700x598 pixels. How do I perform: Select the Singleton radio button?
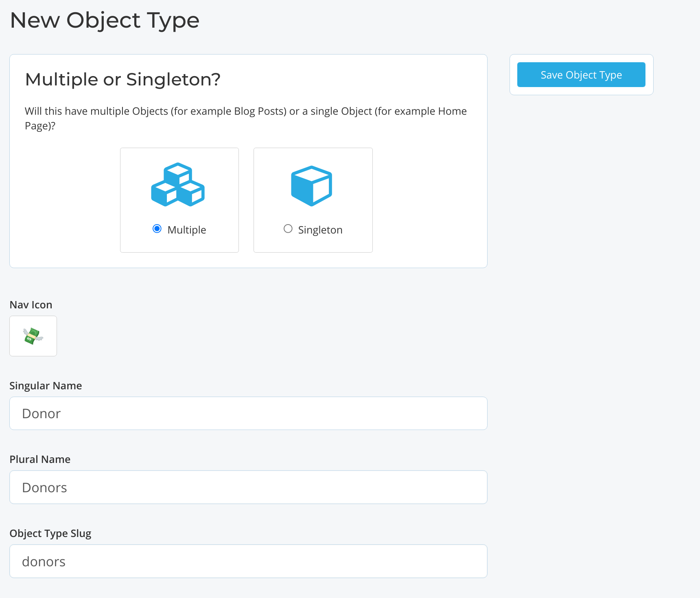click(288, 229)
